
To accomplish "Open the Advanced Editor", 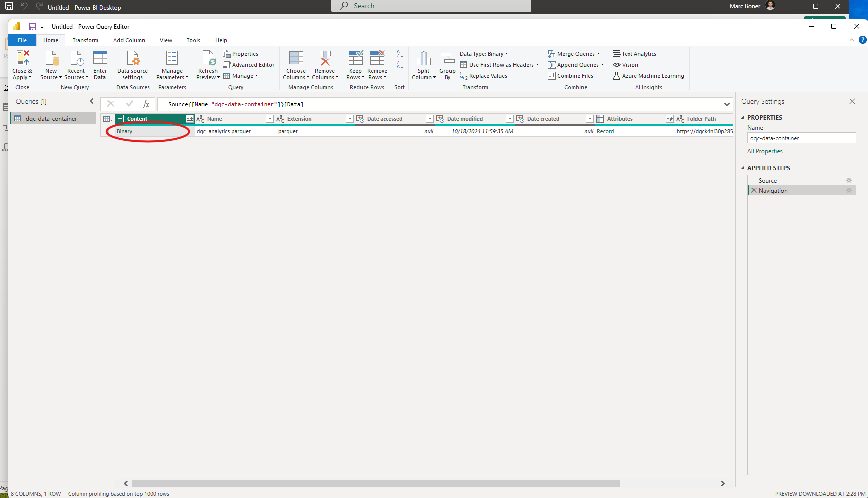I will (249, 65).
